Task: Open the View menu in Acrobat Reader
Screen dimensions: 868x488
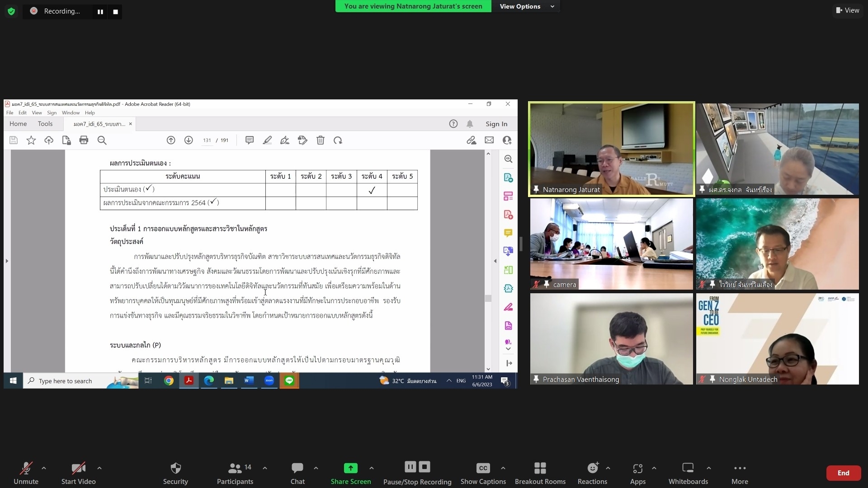Action: [x=37, y=113]
